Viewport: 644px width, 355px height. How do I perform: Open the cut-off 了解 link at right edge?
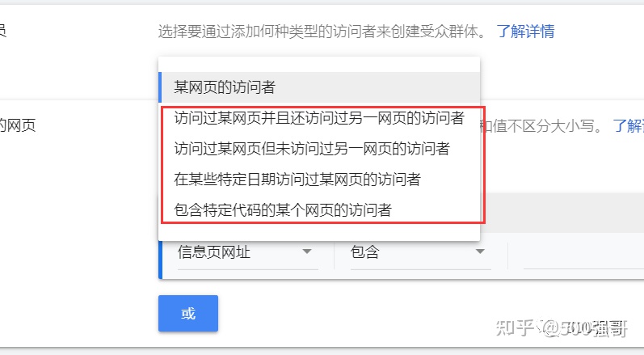(x=629, y=125)
